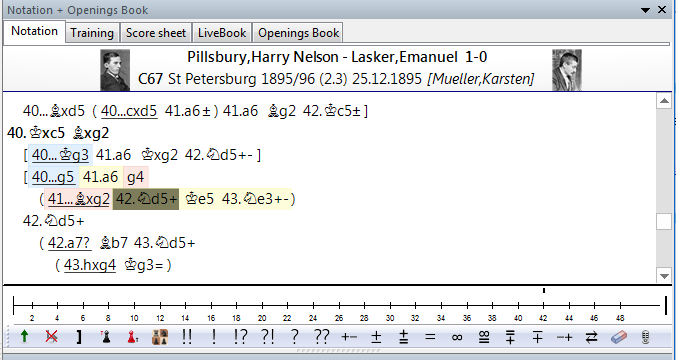Screen dimensions: 676x360
Task: Add text after move with red pawn icon
Action: pyautogui.click(x=132, y=336)
